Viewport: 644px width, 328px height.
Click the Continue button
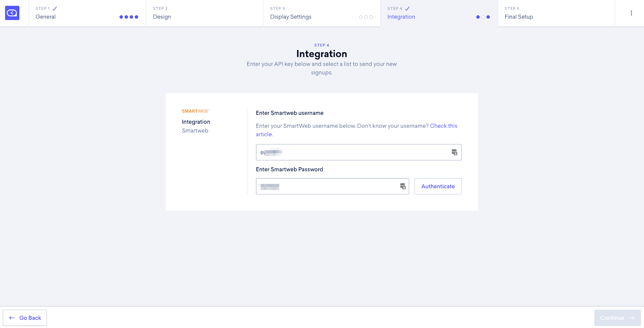click(x=617, y=318)
